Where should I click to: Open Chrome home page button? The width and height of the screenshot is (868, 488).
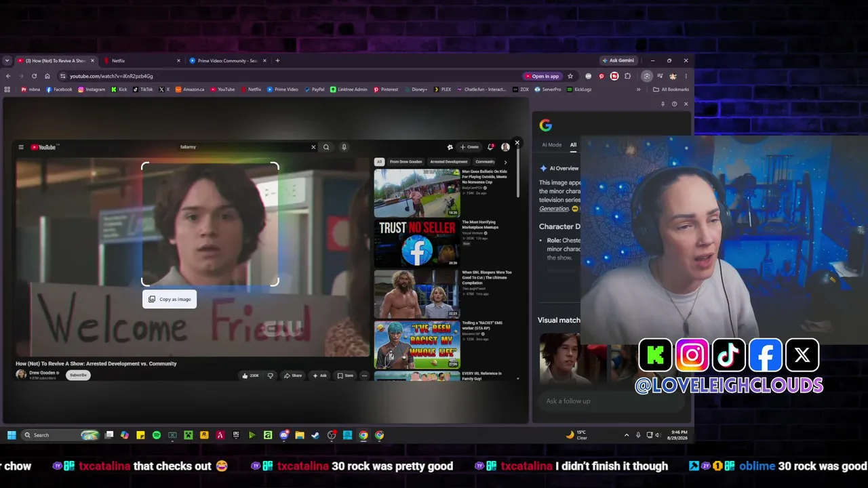(x=47, y=76)
